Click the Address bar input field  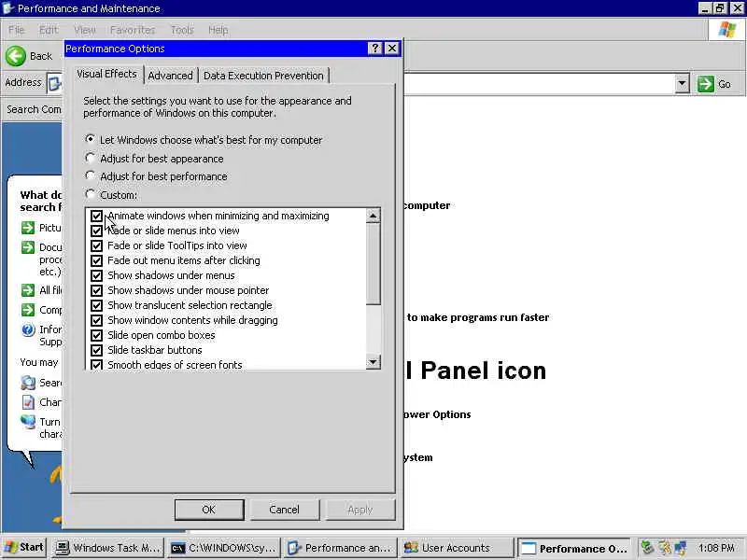click(539, 84)
